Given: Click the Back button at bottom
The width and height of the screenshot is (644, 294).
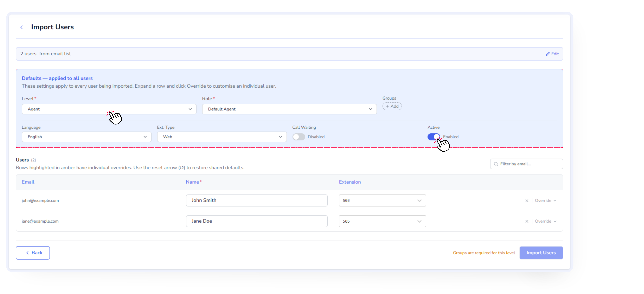Looking at the screenshot, I should click(x=33, y=253).
